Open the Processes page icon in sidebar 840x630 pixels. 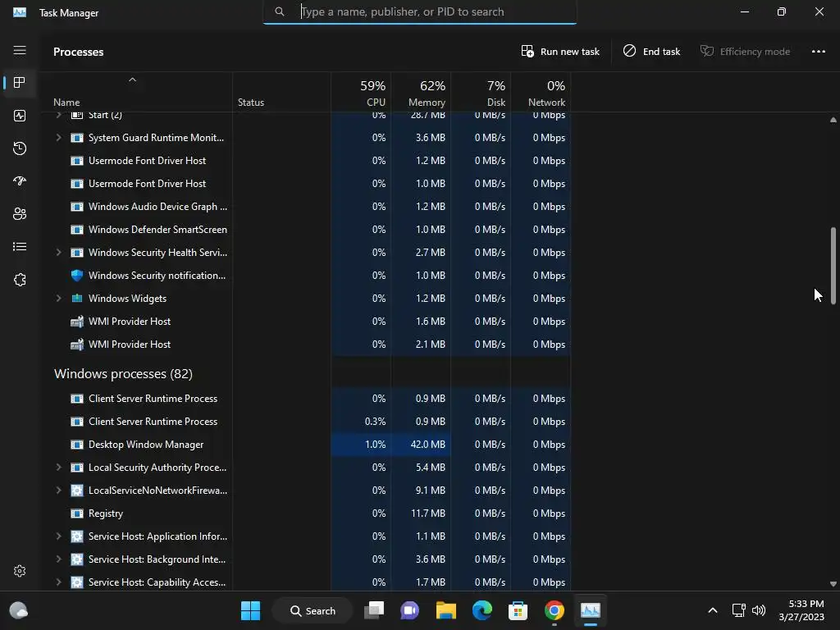pos(20,83)
